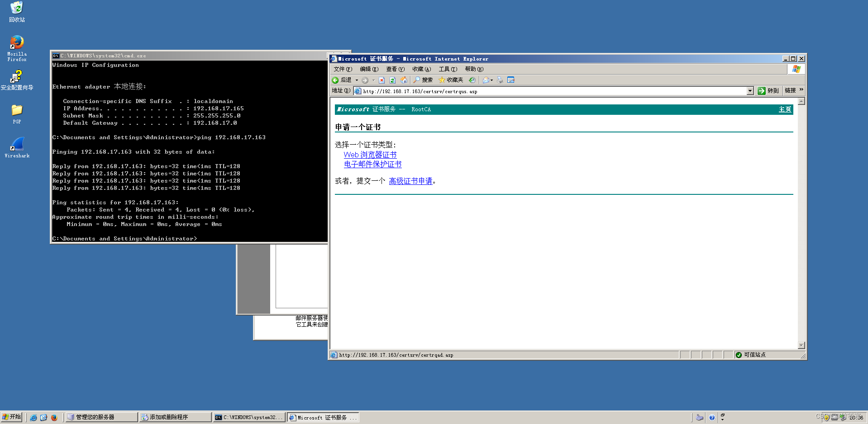868x424 pixels.
Task: Click the Edit page icon in IE toolbar
Action: pyautogui.click(x=511, y=80)
